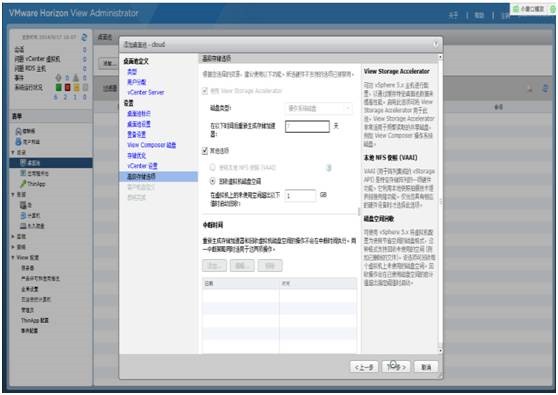Select the native NFS snapshots (VAAI) radio button
The height and width of the screenshot is (395, 558).
coord(212,167)
